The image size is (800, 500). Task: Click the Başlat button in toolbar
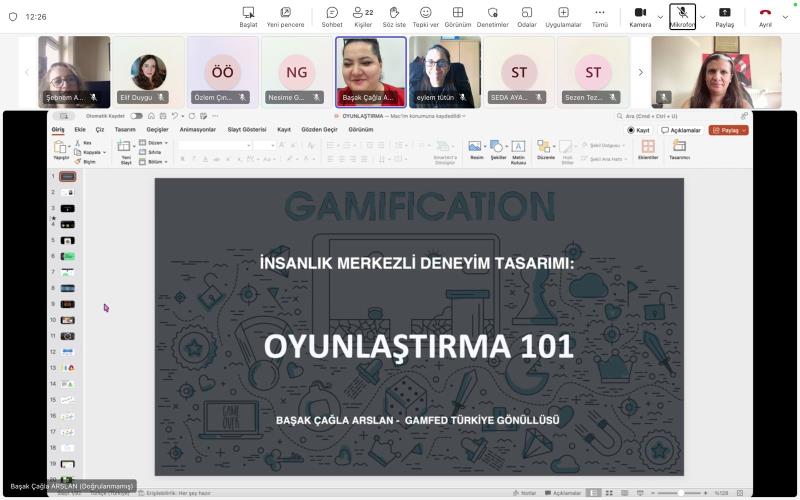coord(248,16)
